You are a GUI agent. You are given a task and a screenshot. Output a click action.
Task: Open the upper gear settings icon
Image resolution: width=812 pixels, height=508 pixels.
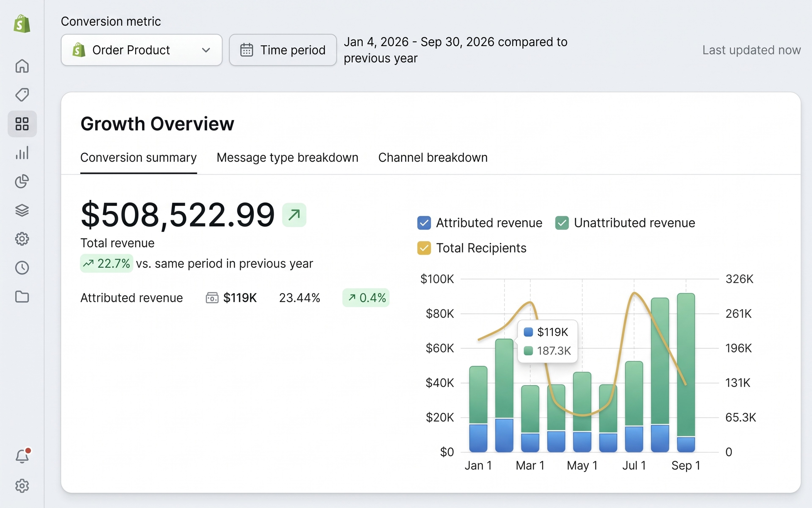pos(22,239)
